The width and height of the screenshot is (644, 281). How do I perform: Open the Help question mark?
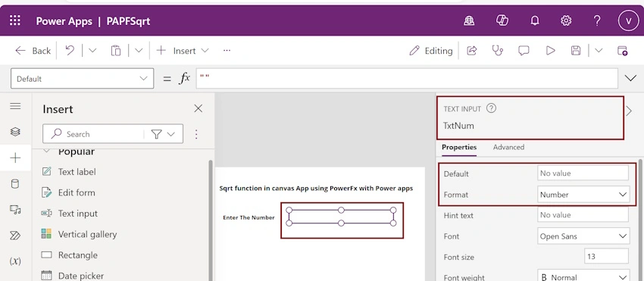(597, 20)
